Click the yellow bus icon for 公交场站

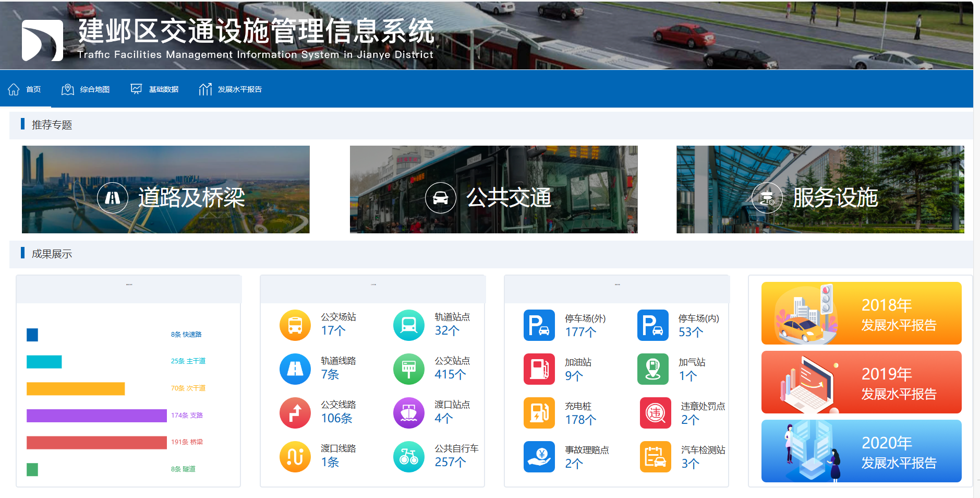(x=295, y=325)
